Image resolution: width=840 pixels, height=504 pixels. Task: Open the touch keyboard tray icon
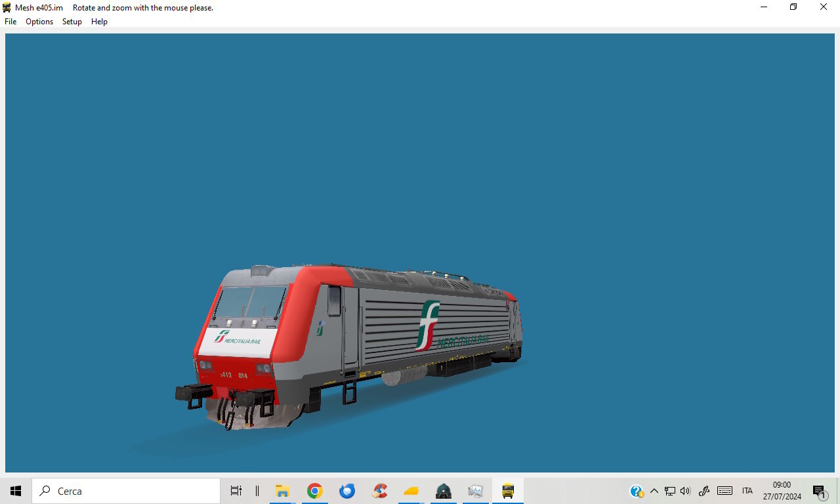point(725,491)
